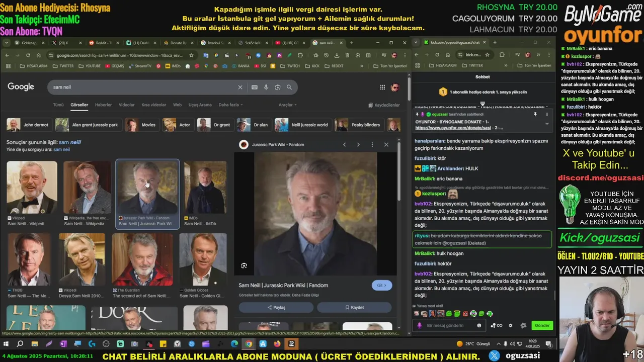This screenshot has height=362, width=644.
Task: Expand the pinned message chevron in chat
Action: click(x=547, y=123)
